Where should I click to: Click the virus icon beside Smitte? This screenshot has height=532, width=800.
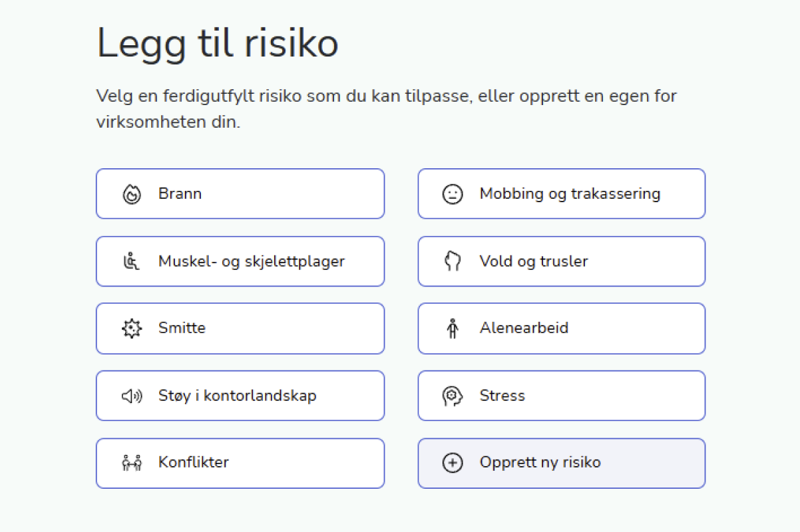coord(132,329)
